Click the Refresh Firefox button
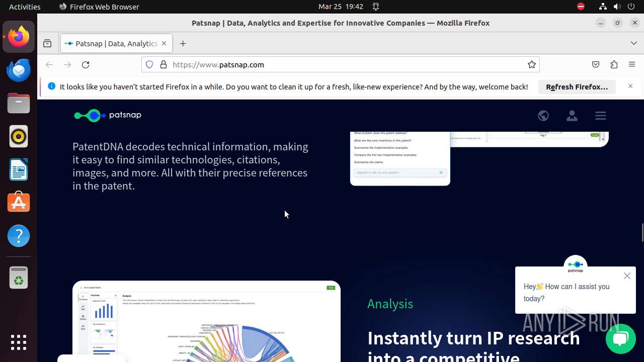The width and height of the screenshot is (644, 362). pyautogui.click(x=577, y=87)
